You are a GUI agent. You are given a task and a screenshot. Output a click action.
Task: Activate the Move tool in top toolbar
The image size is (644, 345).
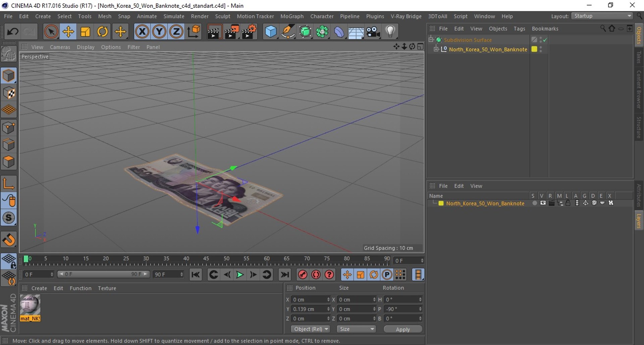pos(68,32)
